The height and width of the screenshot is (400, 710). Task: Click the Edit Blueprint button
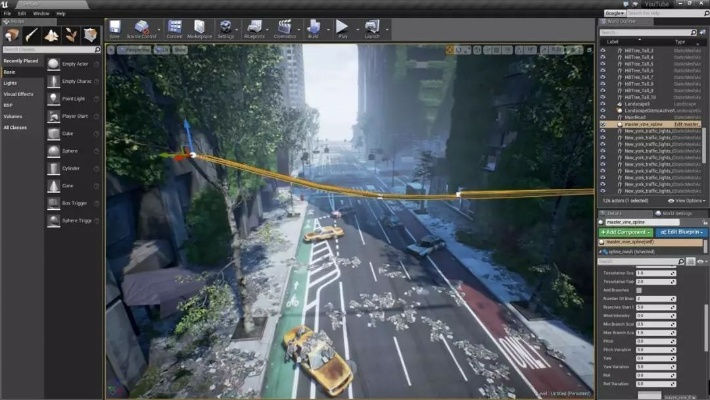682,232
